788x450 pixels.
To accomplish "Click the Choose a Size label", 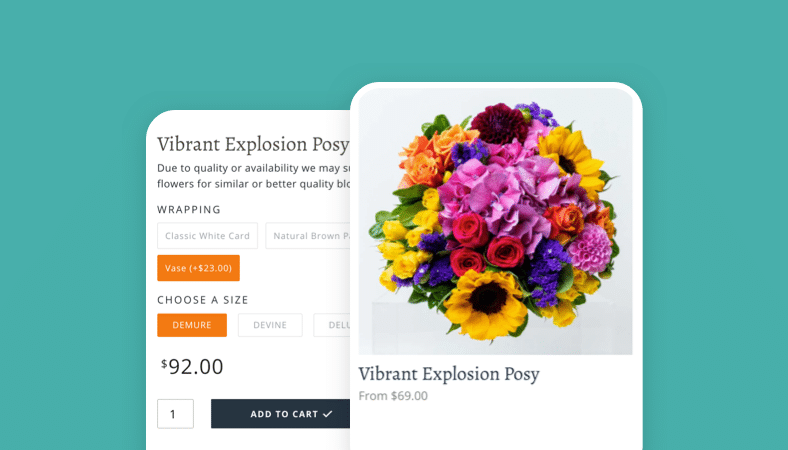I will tap(203, 300).
